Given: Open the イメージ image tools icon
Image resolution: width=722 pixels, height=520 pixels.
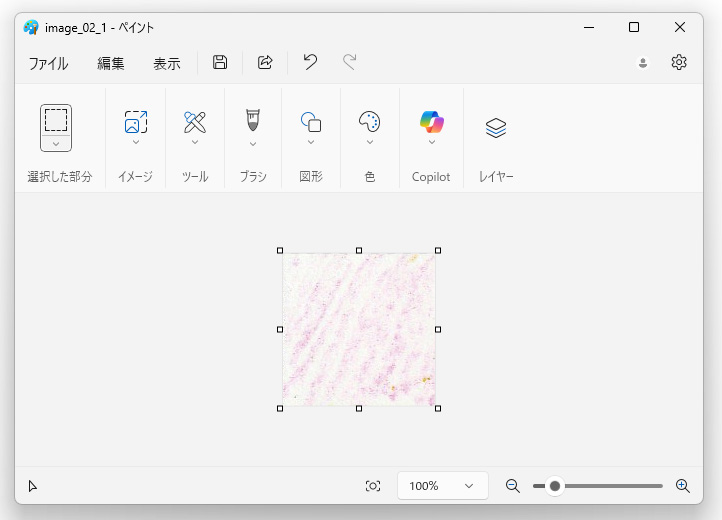Looking at the screenshot, I should coord(136,122).
